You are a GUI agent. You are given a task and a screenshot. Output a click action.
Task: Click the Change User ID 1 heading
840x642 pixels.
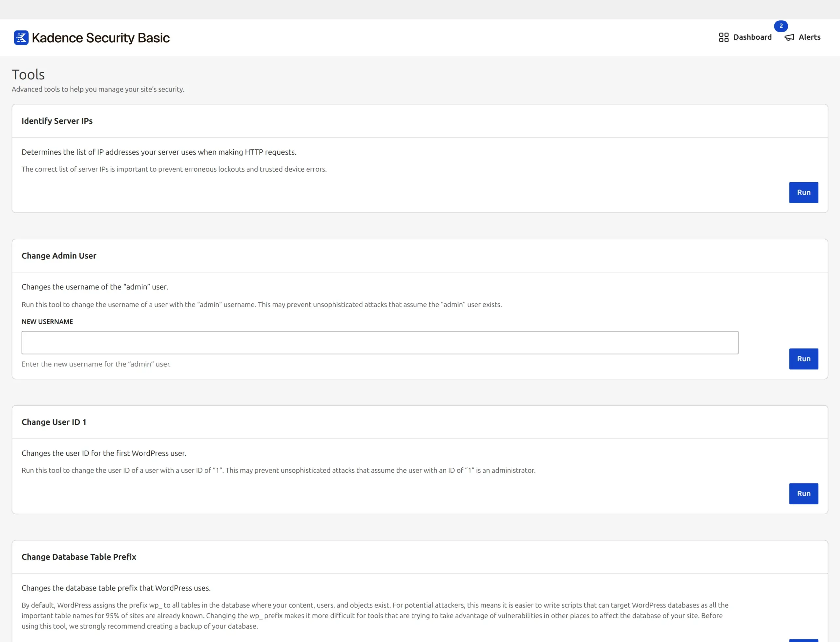(x=54, y=422)
